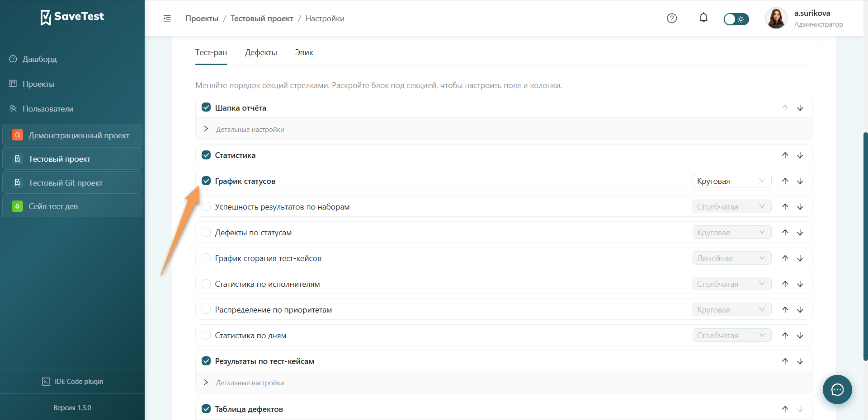Open the help question mark icon
This screenshot has width=868, height=420.
(x=672, y=19)
